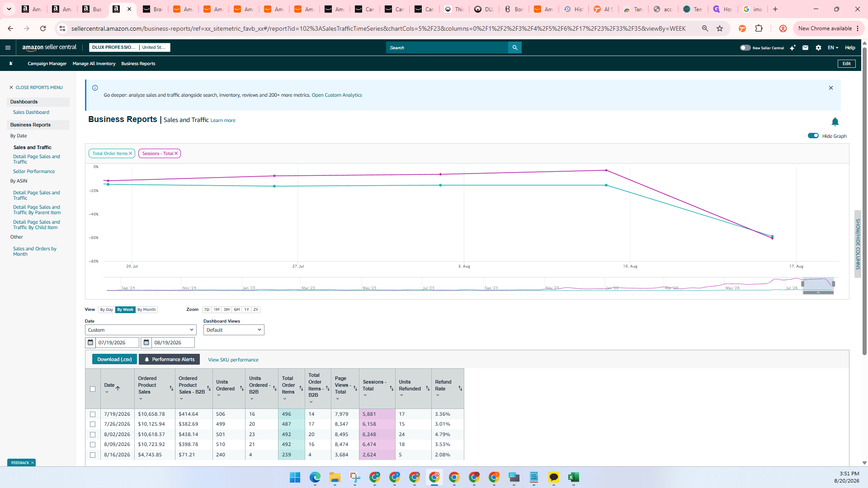Click the Download (.csv) button
The image size is (868, 488).
coord(114,359)
